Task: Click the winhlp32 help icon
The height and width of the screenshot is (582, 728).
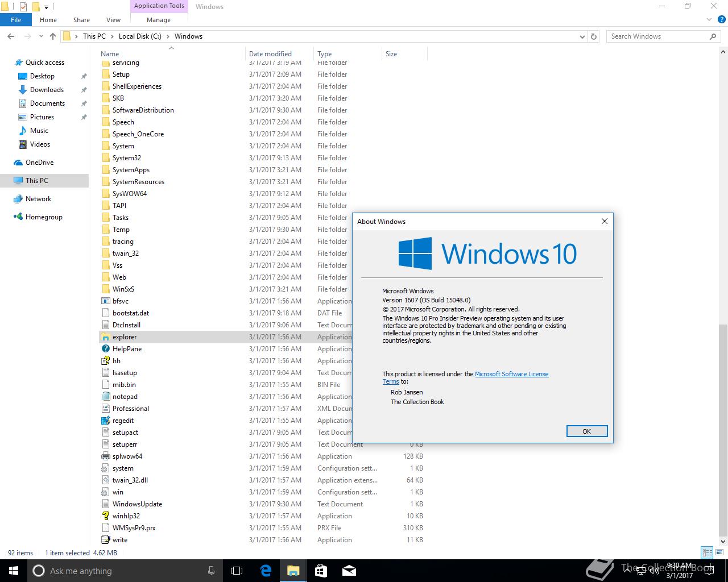Action: (x=105, y=516)
